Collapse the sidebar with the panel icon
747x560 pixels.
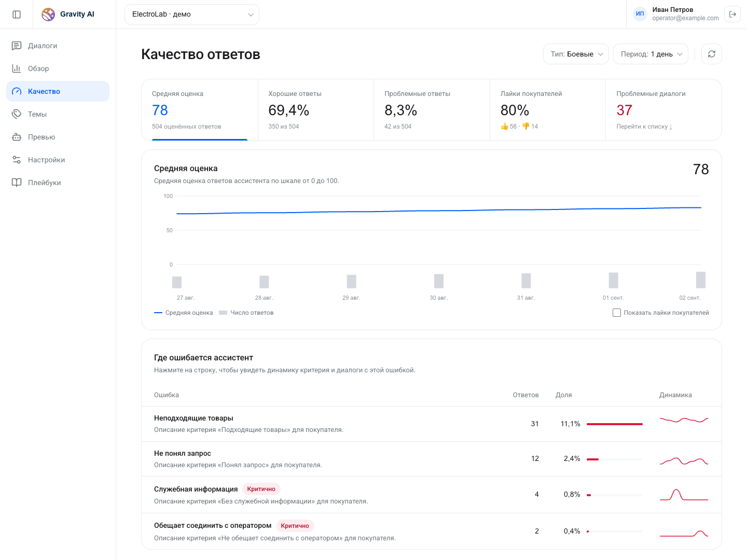[x=17, y=15]
